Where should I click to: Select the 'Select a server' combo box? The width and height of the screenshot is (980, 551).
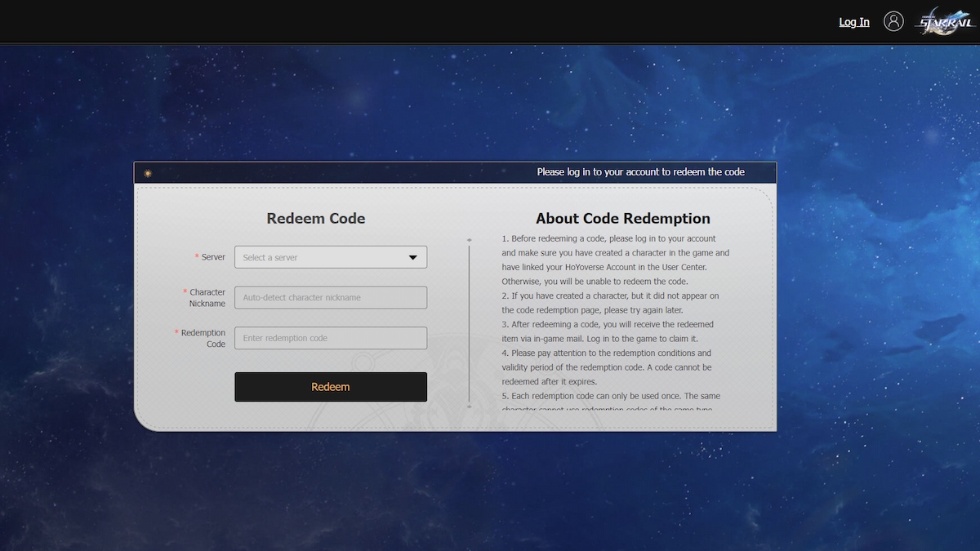(323, 257)
